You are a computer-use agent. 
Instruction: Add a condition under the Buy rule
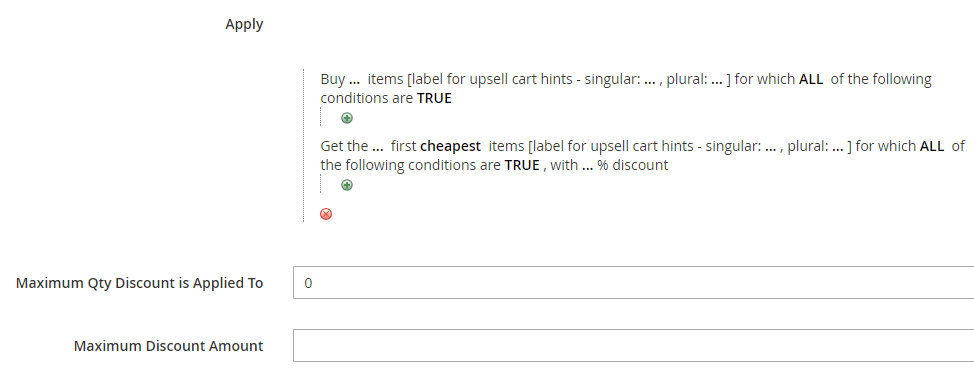[347, 118]
